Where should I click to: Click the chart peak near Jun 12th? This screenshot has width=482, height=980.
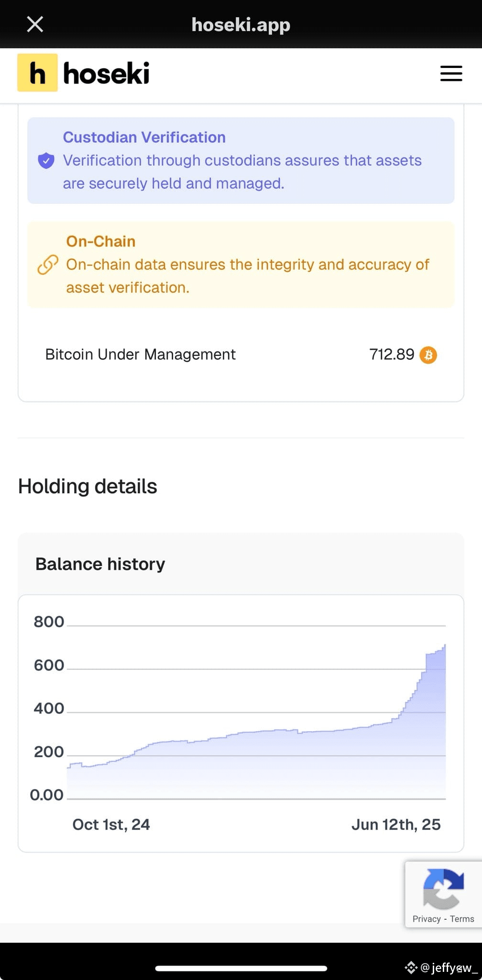tap(445, 646)
